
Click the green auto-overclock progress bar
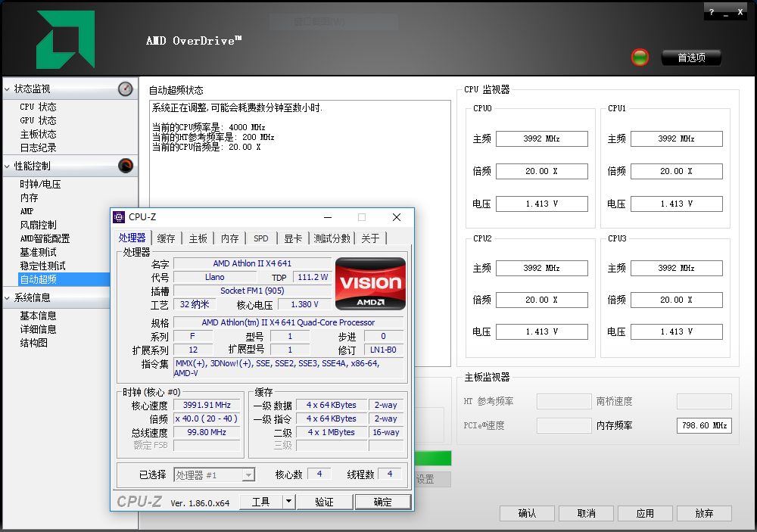(x=433, y=458)
